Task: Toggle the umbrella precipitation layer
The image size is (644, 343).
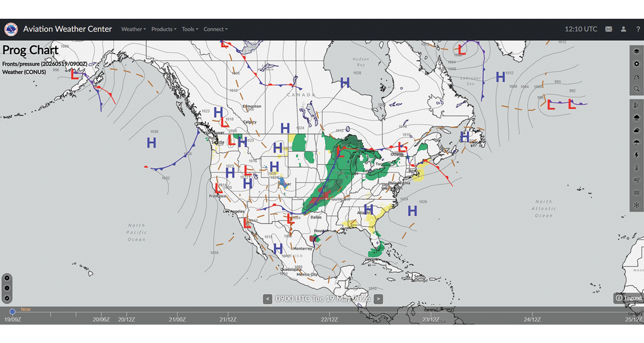Action: [637, 143]
